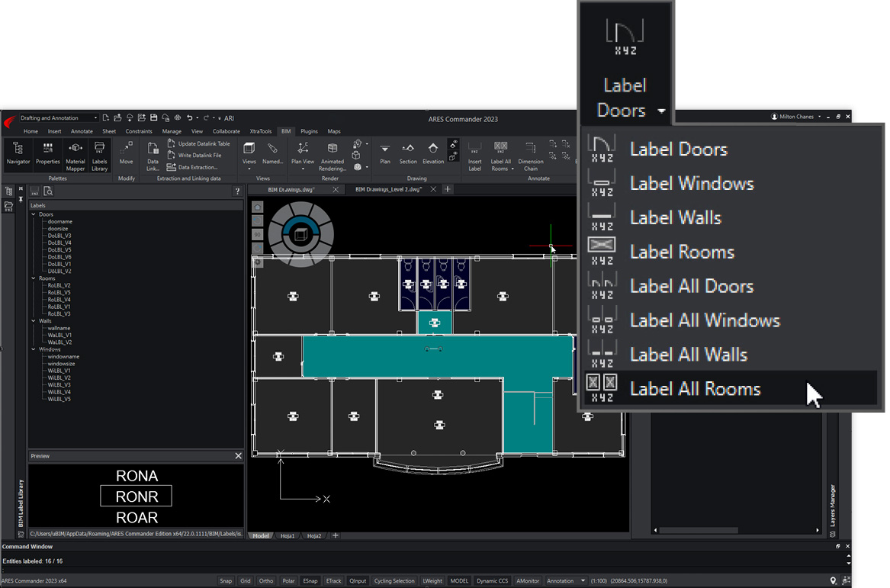The image size is (890, 588).
Task: Launch the Material Mapper tool
Action: (x=75, y=156)
